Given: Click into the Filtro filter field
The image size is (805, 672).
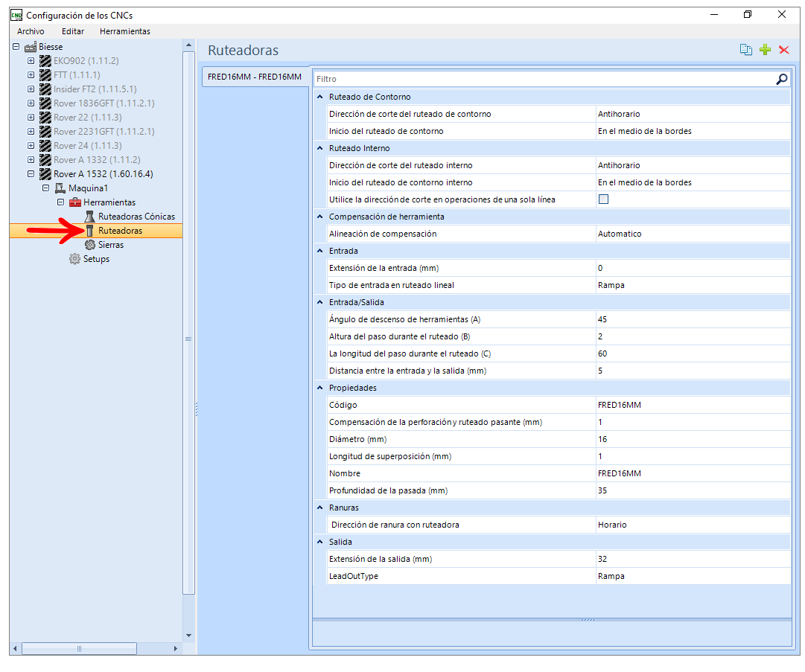Looking at the screenshot, I should (544, 79).
